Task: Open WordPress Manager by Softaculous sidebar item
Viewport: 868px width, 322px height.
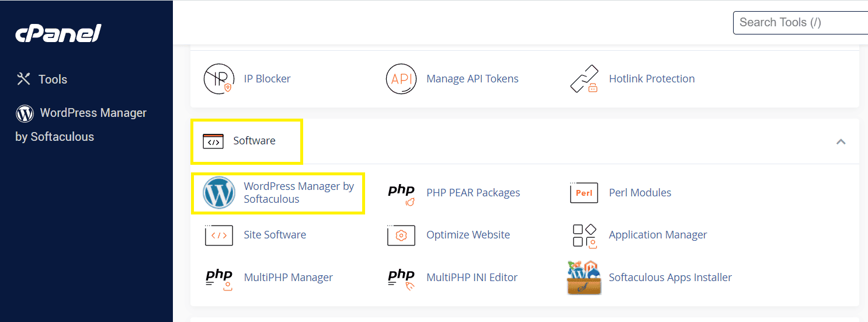Action: pyautogui.click(x=81, y=124)
